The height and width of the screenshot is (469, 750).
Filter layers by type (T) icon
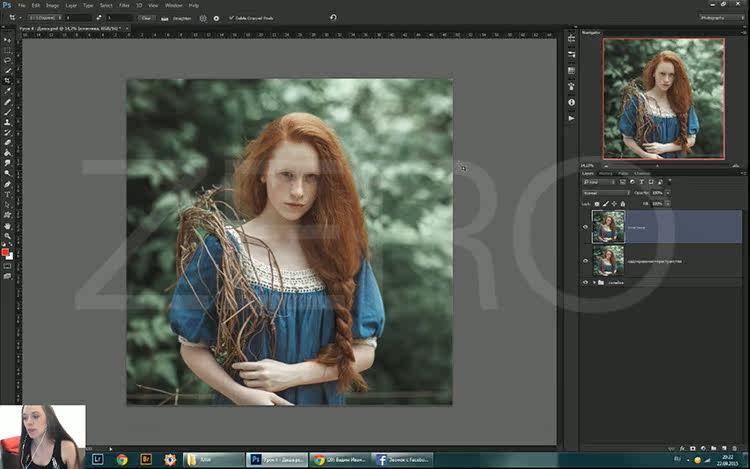[x=643, y=182]
